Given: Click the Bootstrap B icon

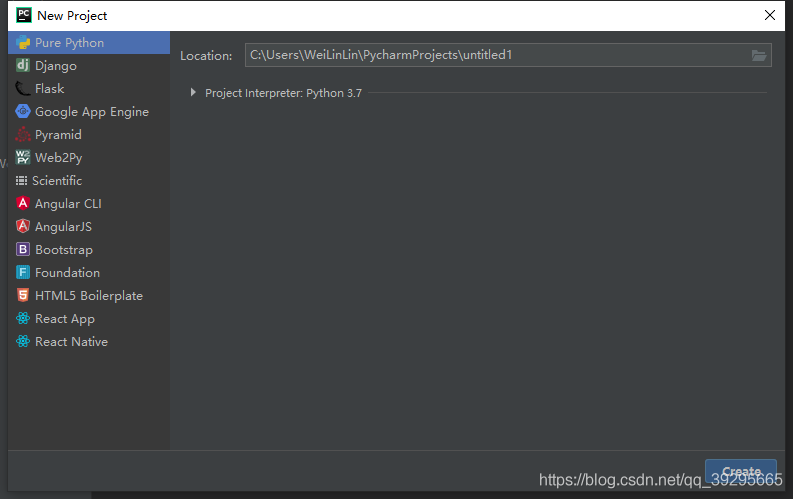Looking at the screenshot, I should coord(23,250).
